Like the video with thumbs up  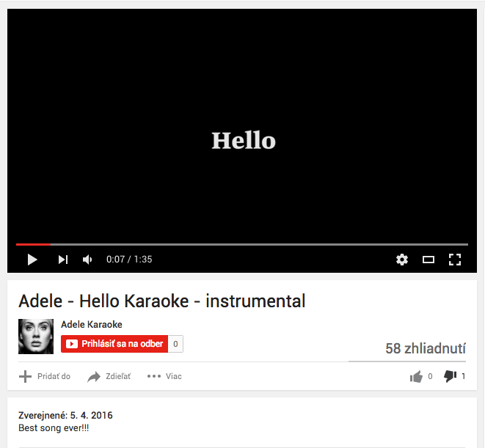tap(416, 376)
